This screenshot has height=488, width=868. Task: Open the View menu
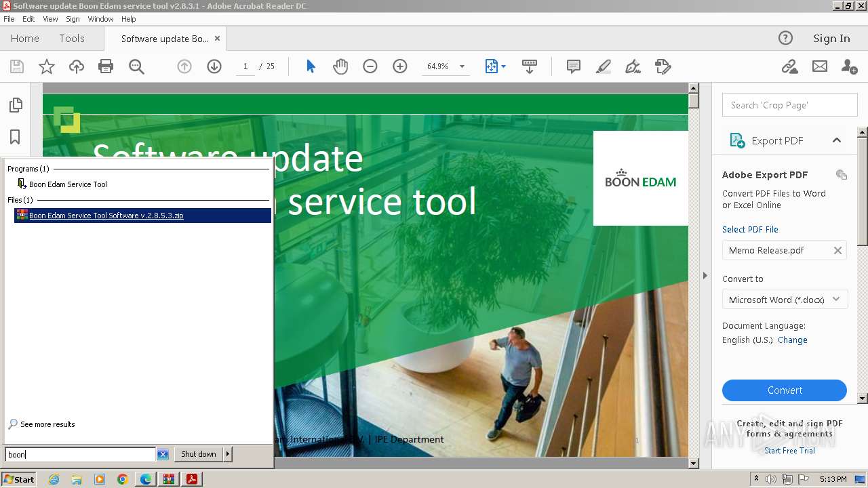point(50,19)
